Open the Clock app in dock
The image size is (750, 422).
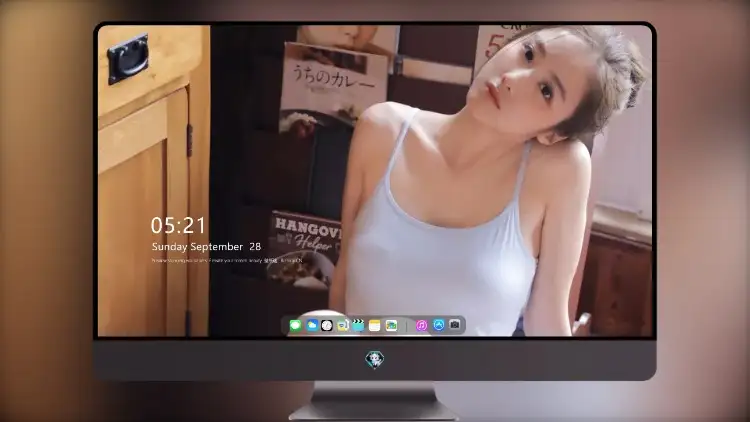coord(327,326)
